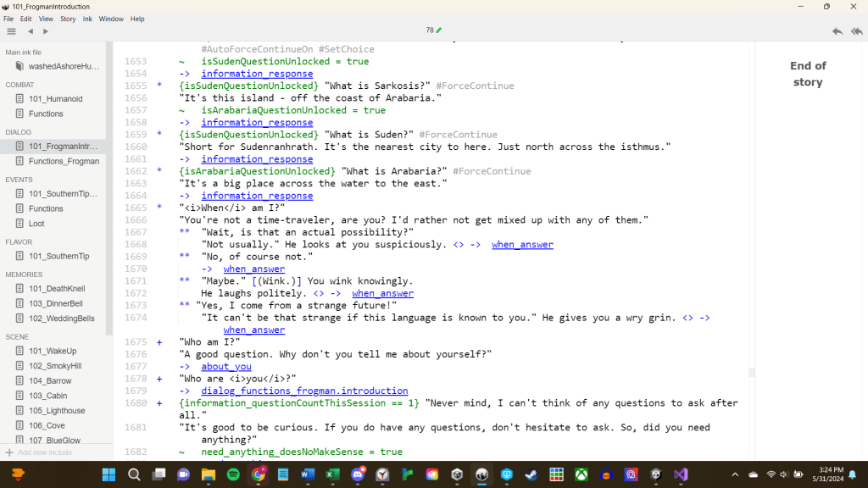This screenshot has width=868, height=488.
Task: Follow dialog_functions_frogman.introduction divert link
Action: point(304,391)
